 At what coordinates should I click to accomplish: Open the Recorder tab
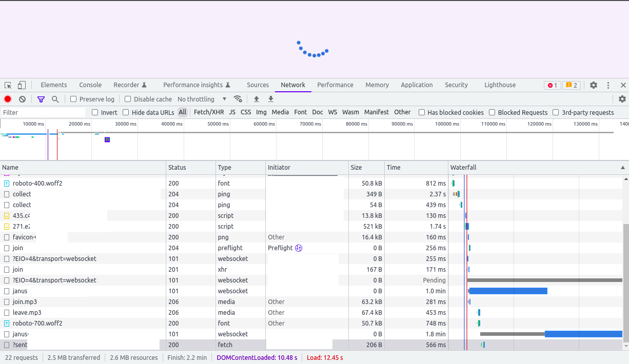click(130, 85)
